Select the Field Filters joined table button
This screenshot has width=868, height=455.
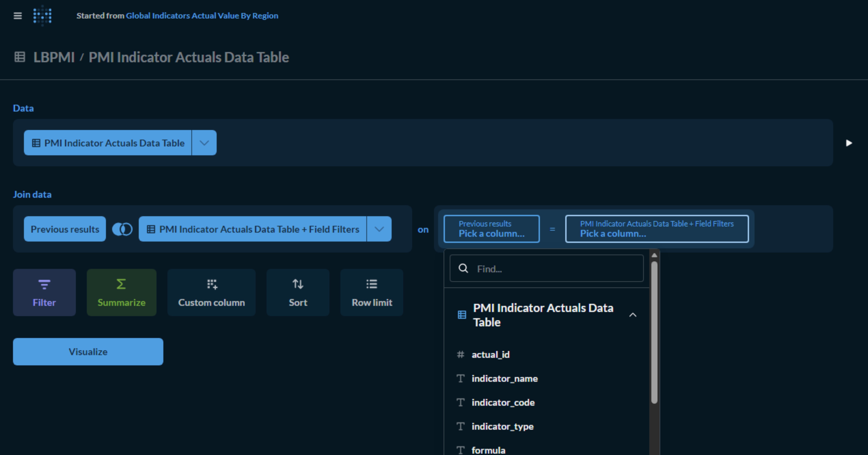[252, 229]
